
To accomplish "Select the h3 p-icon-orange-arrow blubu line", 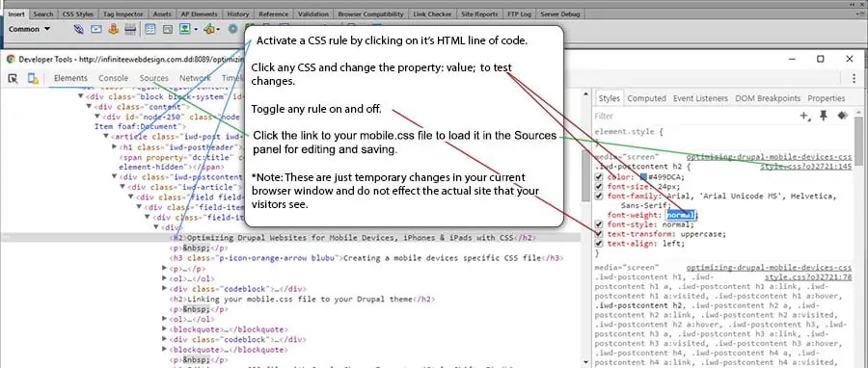I will tap(366, 258).
